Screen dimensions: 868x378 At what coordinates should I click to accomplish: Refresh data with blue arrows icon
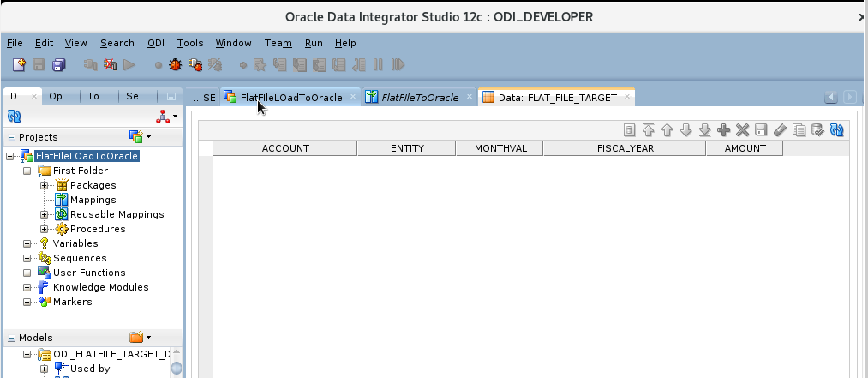click(x=837, y=130)
